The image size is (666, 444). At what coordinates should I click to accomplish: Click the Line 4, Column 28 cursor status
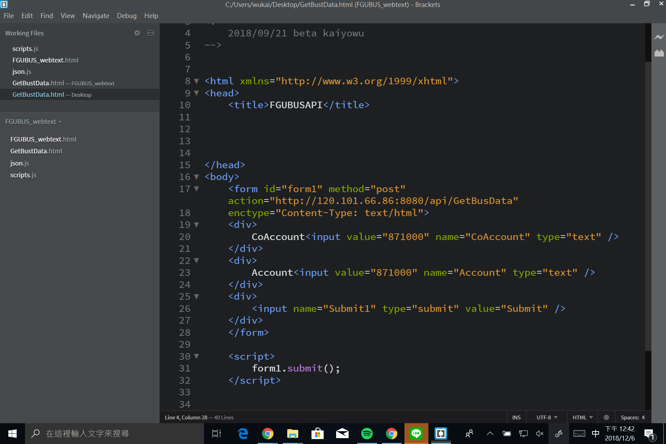click(186, 417)
